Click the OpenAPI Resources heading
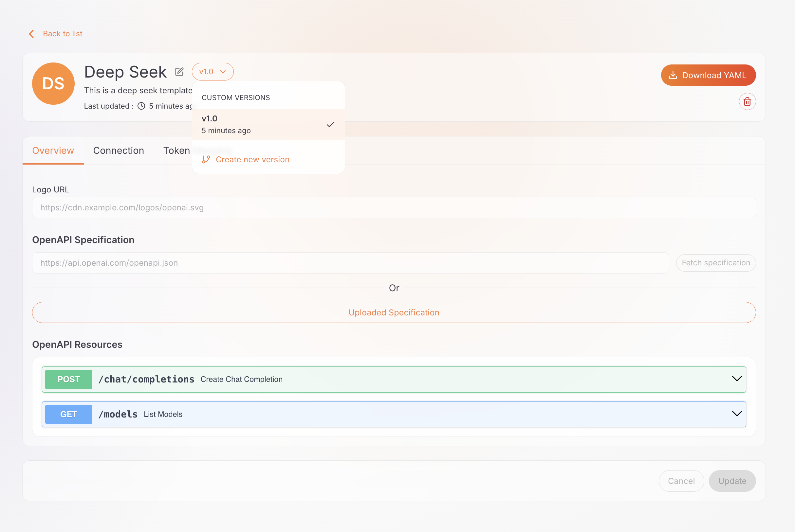Screen dimensions: 795x532 pos(77,345)
